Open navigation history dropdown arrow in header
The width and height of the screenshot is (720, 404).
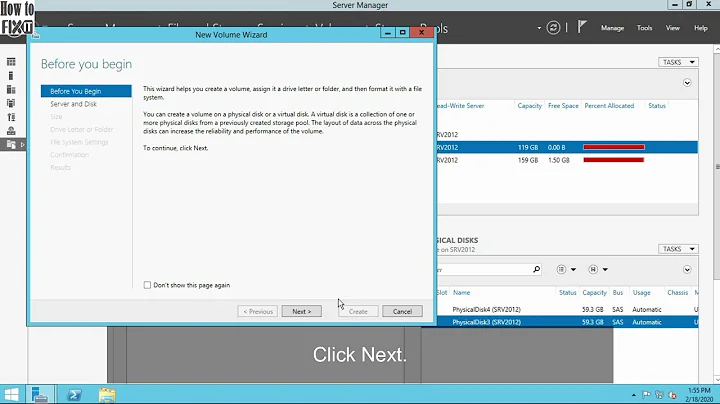coord(539,28)
